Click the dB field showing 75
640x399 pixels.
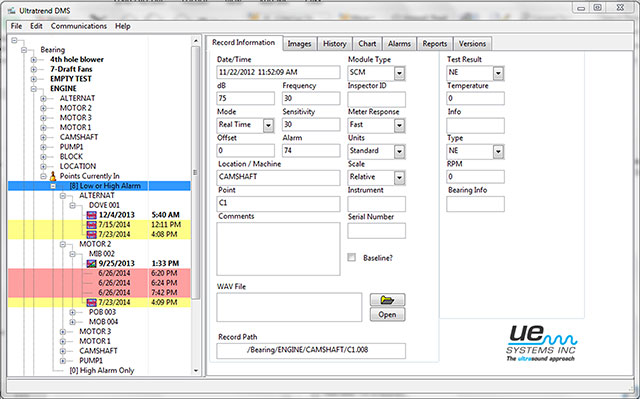(246, 98)
